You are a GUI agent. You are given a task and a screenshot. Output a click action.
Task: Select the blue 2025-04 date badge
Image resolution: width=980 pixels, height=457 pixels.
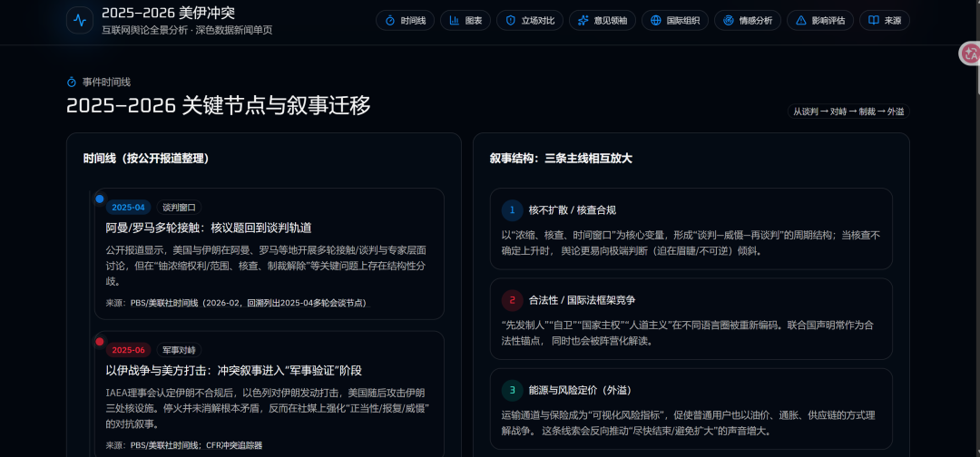tap(128, 208)
